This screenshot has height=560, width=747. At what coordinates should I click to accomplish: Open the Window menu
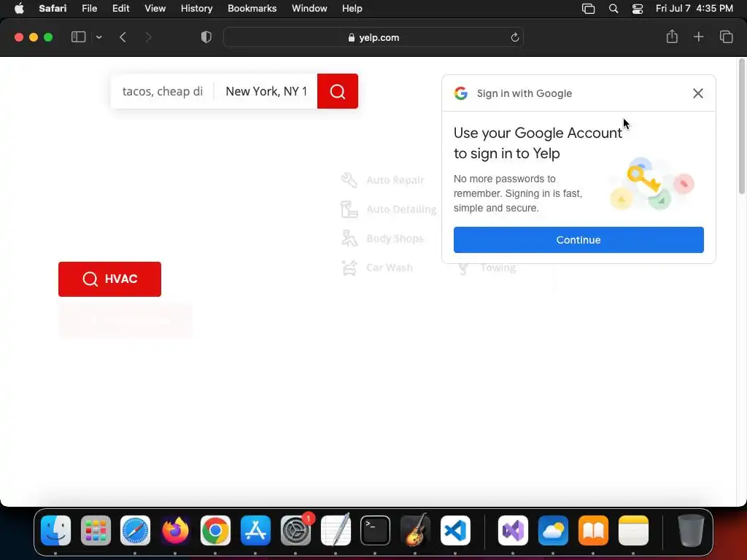point(309,8)
